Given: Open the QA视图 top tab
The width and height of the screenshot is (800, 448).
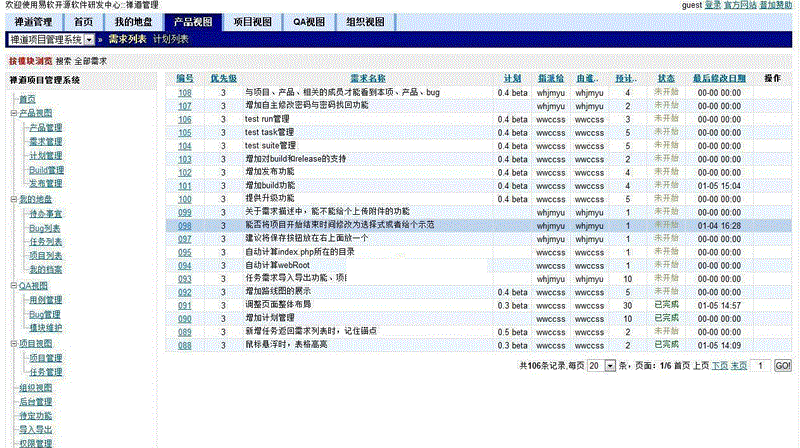Looking at the screenshot, I should 309,22.
